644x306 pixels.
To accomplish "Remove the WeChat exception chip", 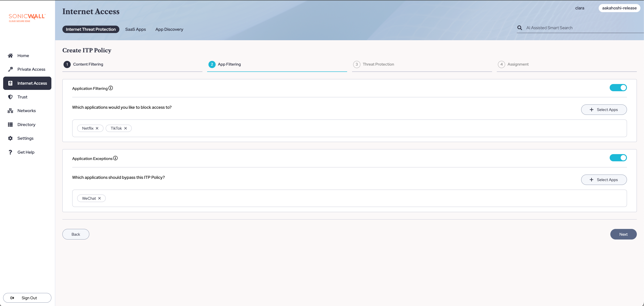I will [99, 198].
